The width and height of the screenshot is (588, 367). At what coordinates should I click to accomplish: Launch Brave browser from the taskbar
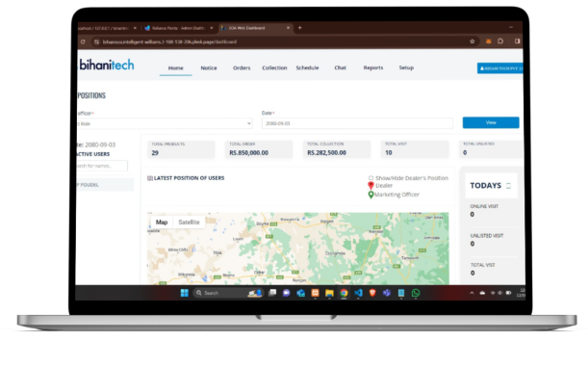tap(372, 293)
